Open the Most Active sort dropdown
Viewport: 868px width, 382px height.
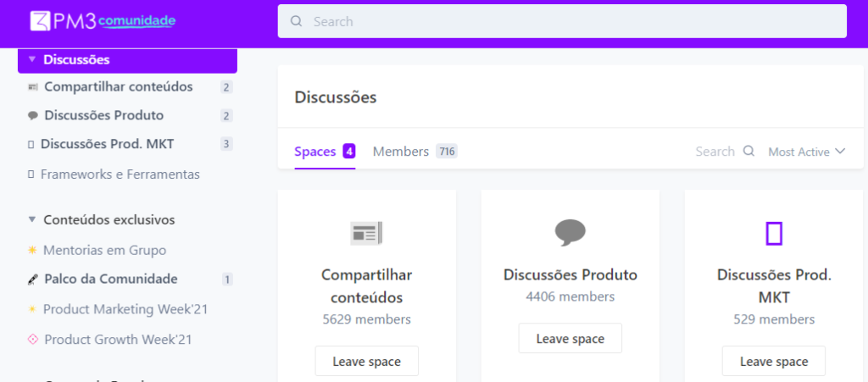click(x=807, y=152)
